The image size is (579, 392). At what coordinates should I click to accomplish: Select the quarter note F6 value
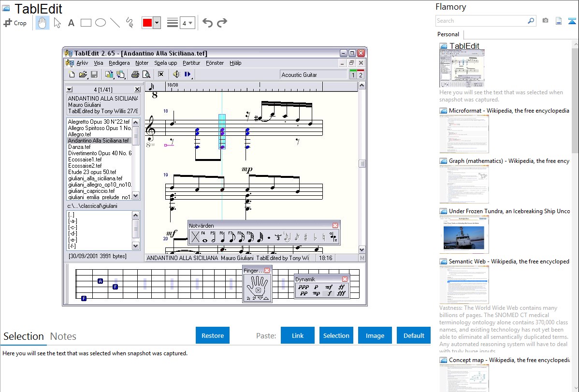coord(223,237)
